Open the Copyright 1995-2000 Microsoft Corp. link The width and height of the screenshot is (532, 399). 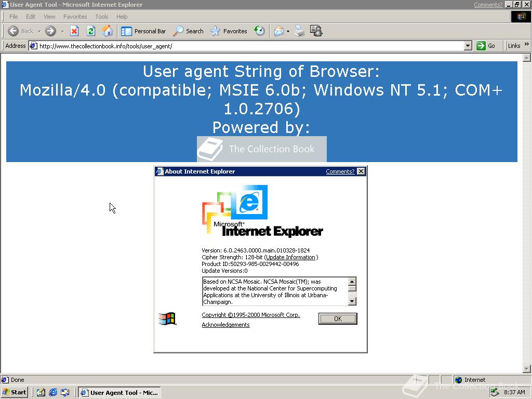click(x=251, y=315)
